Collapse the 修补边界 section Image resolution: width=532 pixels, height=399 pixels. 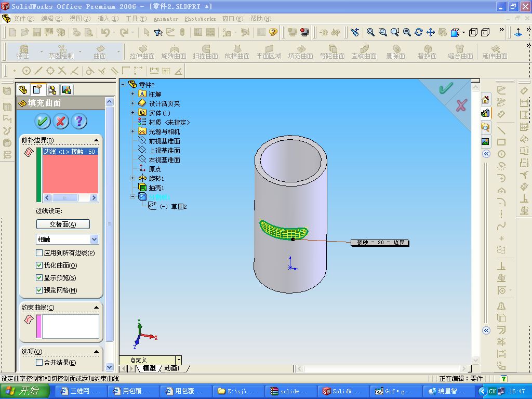pyautogui.click(x=96, y=140)
